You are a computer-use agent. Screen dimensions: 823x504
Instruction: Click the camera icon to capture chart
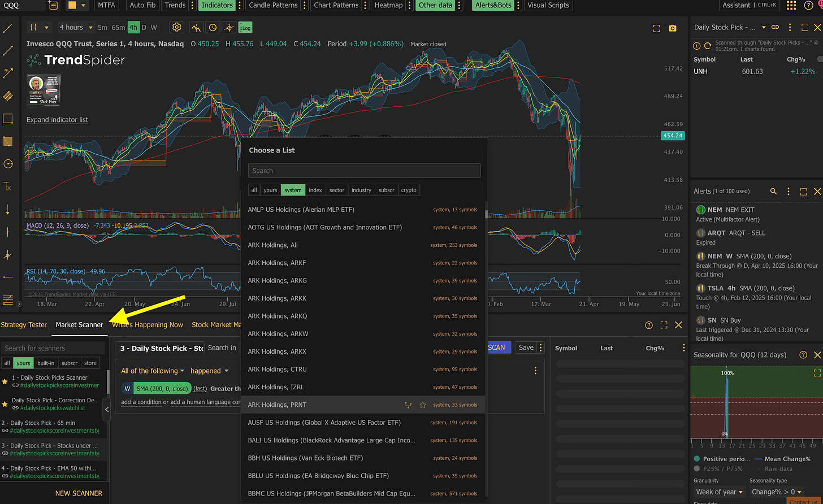[672, 28]
